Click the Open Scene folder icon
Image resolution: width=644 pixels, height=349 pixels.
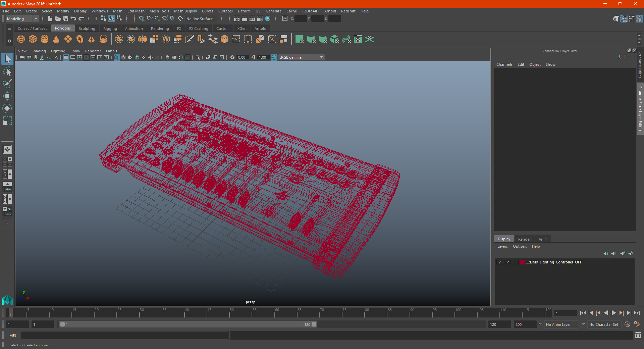[x=58, y=19]
